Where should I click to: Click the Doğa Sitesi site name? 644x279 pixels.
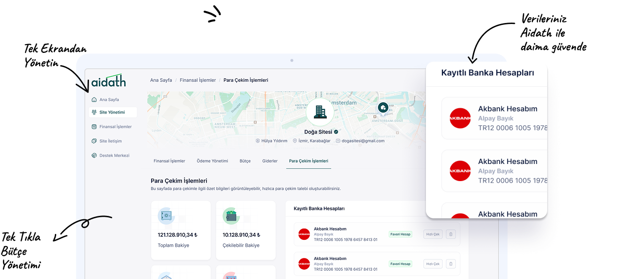click(x=318, y=132)
